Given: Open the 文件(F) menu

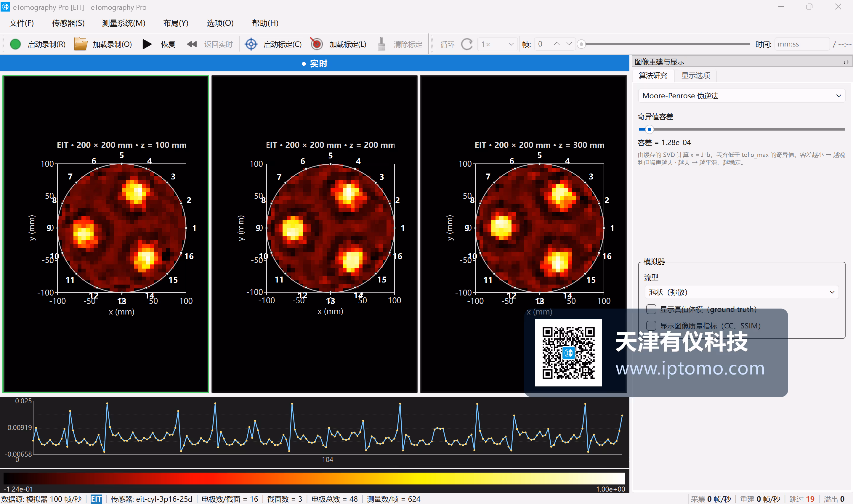Looking at the screenshot, I should click(x=22, y=23).
